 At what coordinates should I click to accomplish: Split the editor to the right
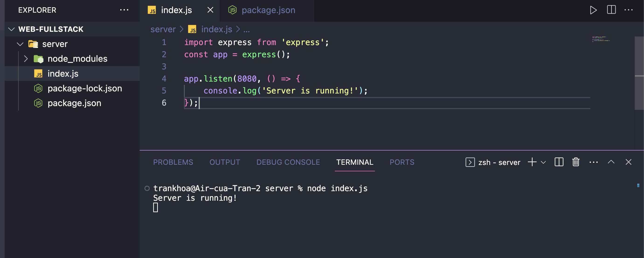point(611,10)
